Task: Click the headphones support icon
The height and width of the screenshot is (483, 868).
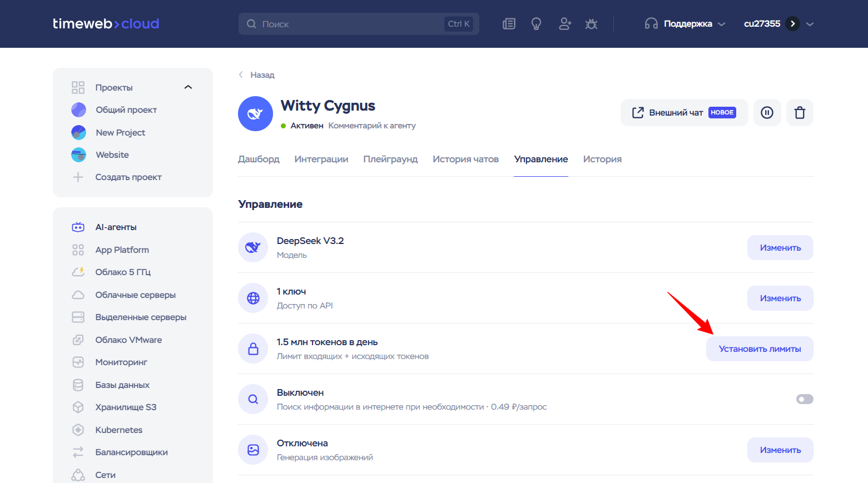Action: coord(651,24)
